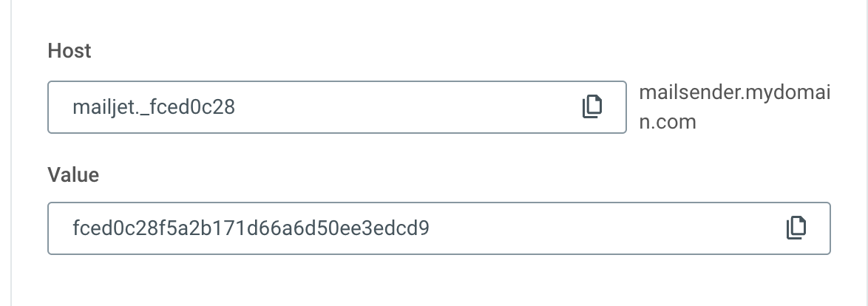The image size is (868, 306).
Task: Copy the Host record name
Action: [591, 106]
